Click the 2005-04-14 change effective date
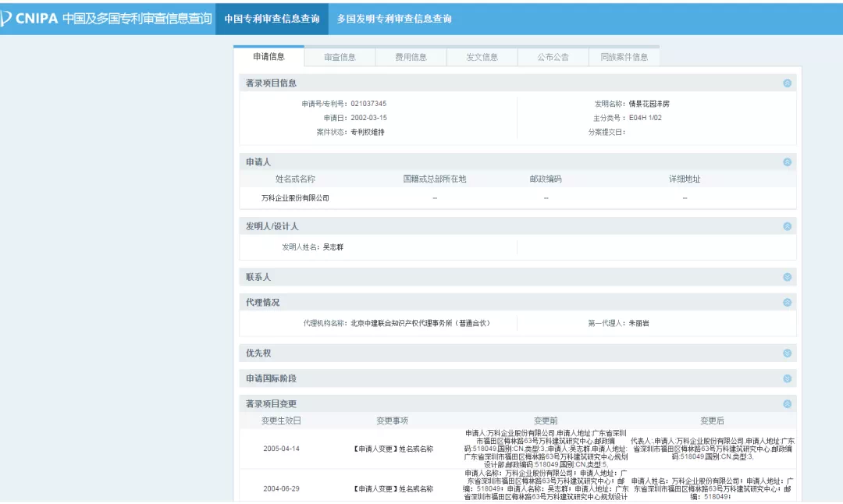The width and height of the screenshot is (843, 504). click(x=281, y=449)
